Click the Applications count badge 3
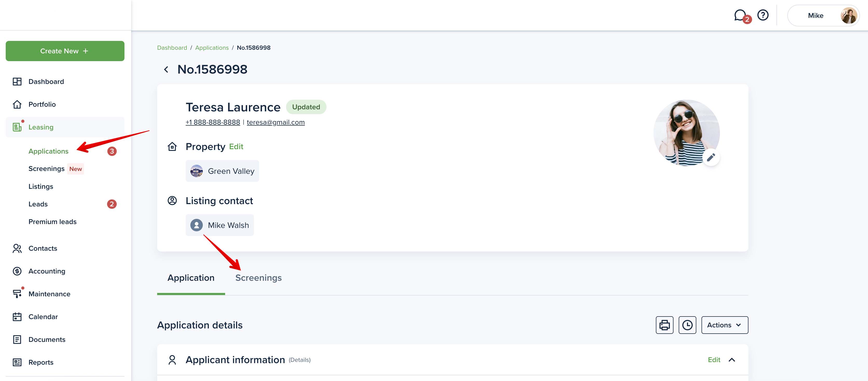868x381 pixels. click(x=112, y=151)
